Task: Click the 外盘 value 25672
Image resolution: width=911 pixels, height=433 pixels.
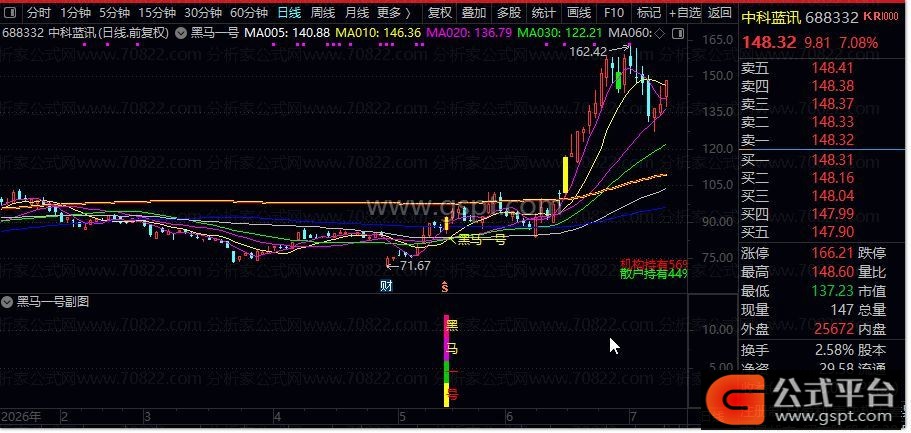Action: click(834, 330)
